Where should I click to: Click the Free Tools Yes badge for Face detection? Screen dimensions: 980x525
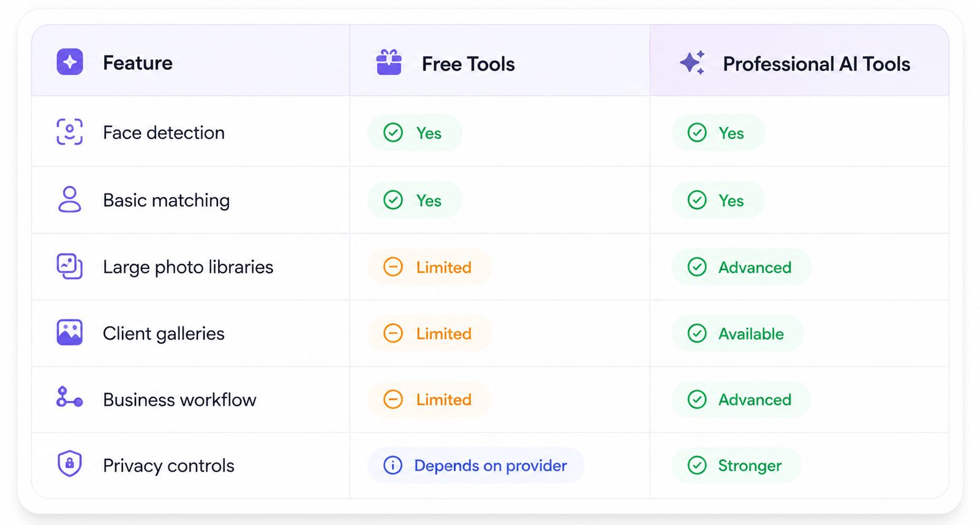click(x=415, y=132)
